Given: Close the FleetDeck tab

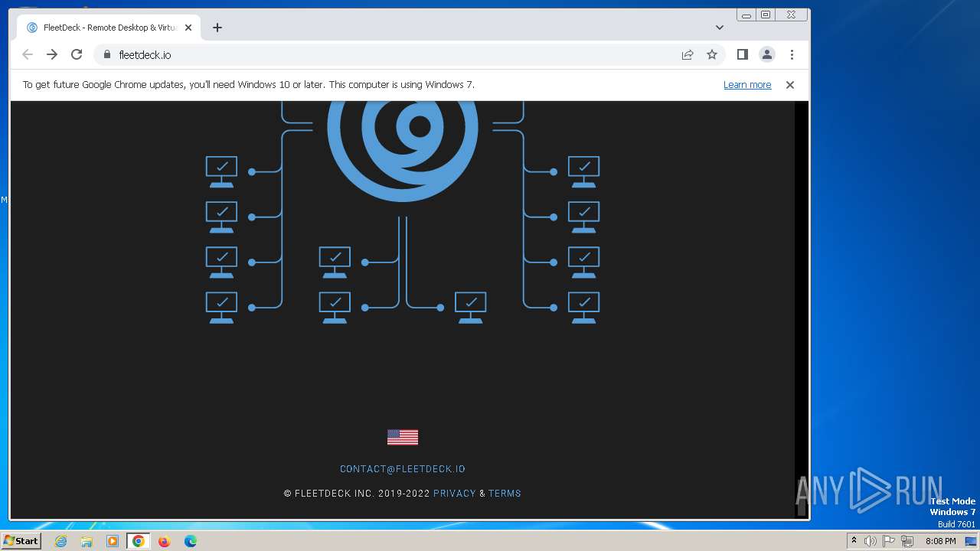Looking at the screenshot, I should (188, 28).
